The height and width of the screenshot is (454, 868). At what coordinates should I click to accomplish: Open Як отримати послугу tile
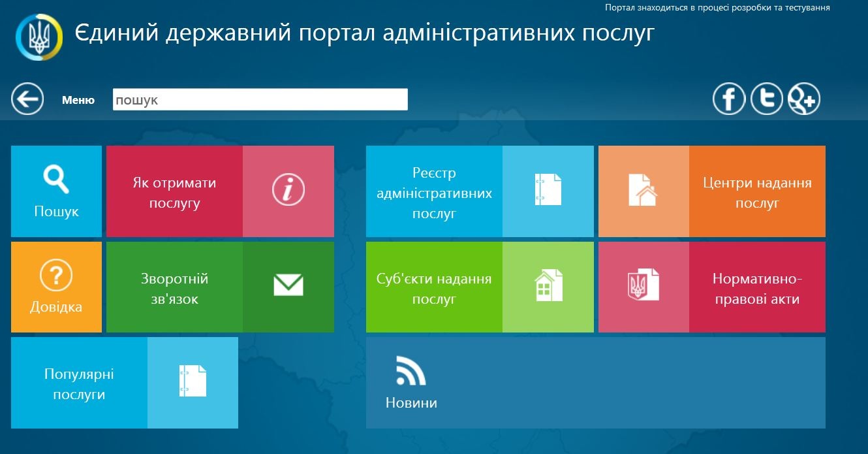click(x=174, y=192)
